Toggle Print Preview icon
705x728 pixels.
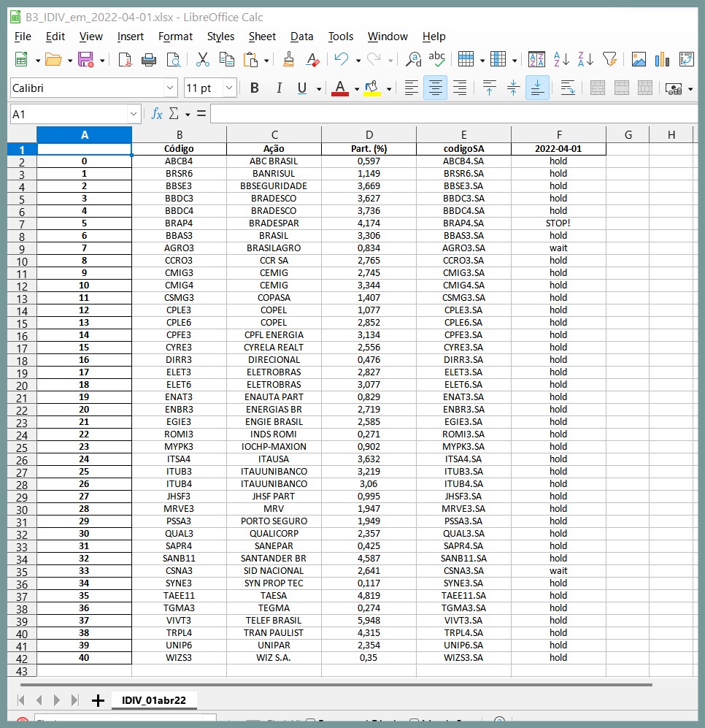point(173,59)
